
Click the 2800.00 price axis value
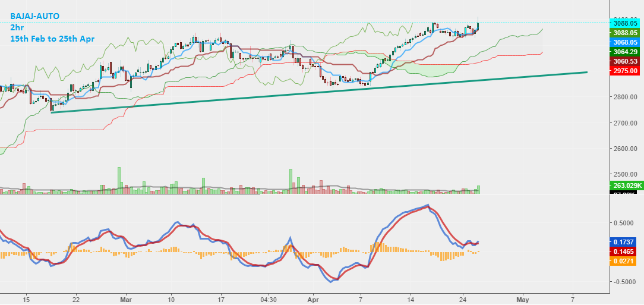[626, 98]
